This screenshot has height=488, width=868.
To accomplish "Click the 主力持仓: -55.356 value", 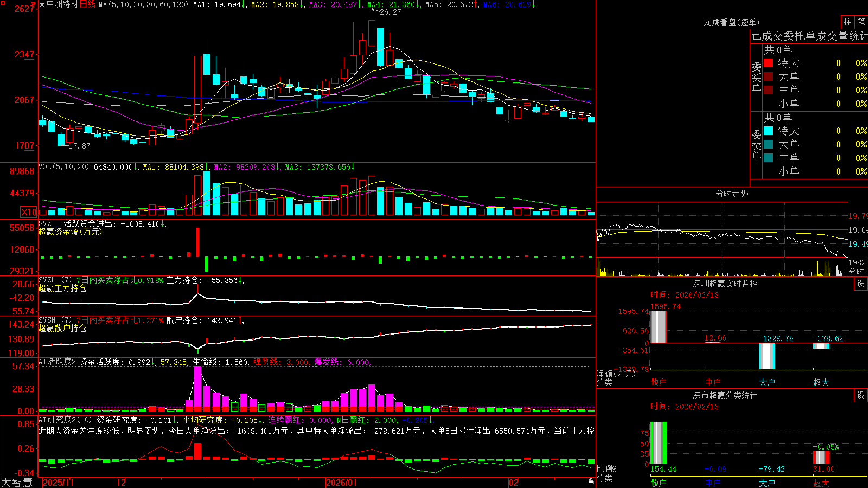I will pos(205,280).
